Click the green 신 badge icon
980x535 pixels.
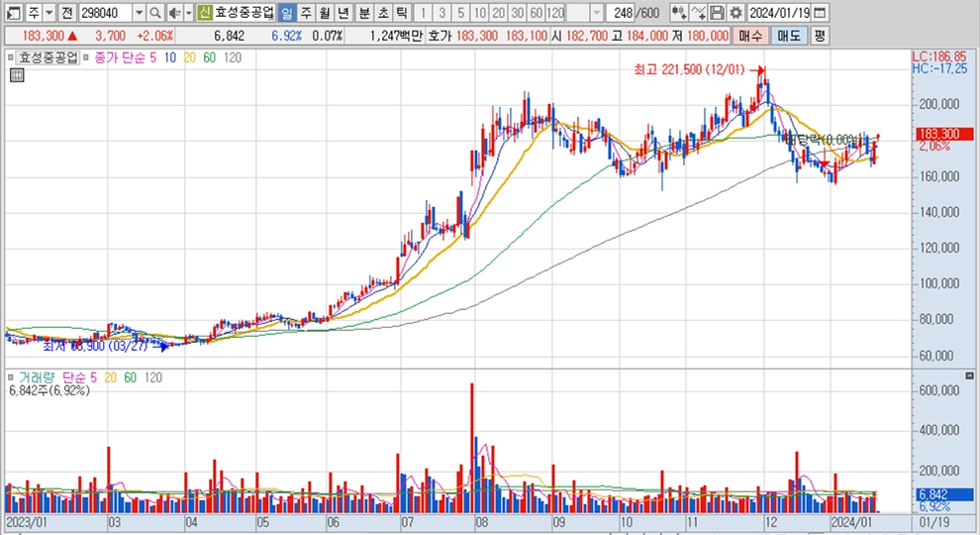[x=204, y=13]
